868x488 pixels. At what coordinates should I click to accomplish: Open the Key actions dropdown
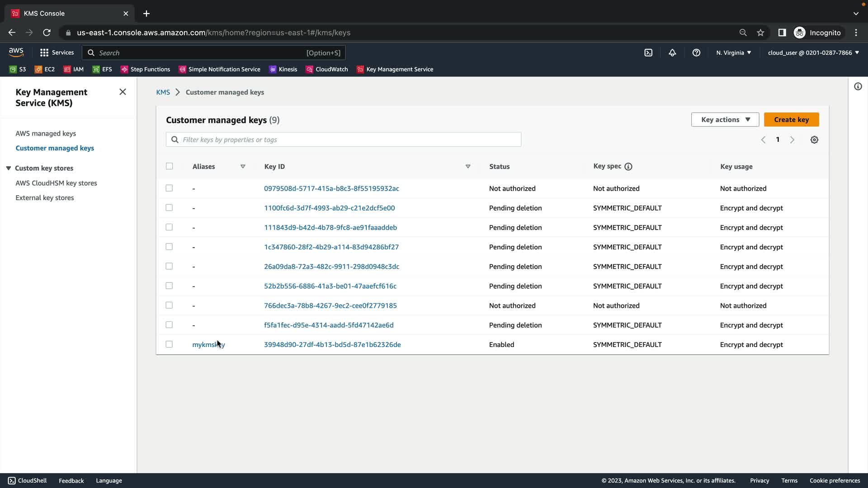725,120
